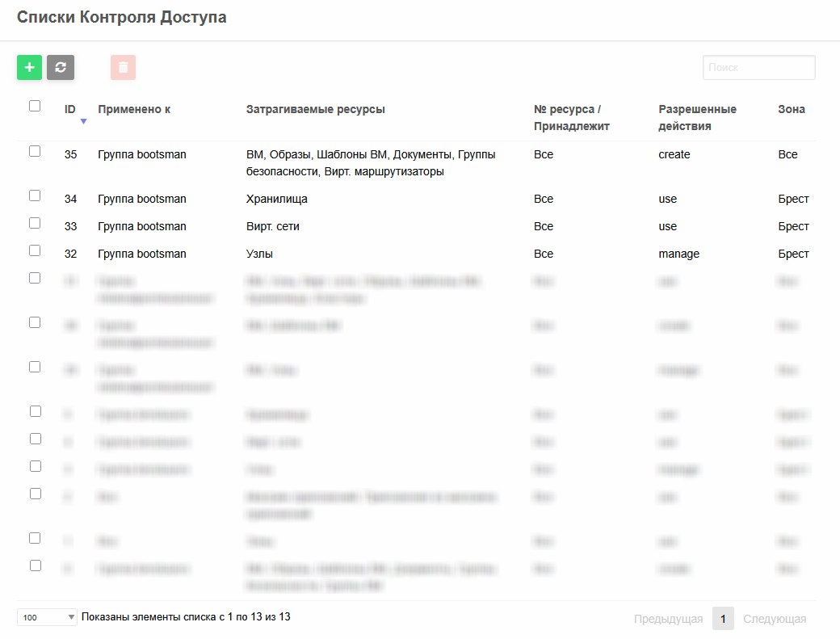Click the ID sort arrow indicator

tap(83, 122)
